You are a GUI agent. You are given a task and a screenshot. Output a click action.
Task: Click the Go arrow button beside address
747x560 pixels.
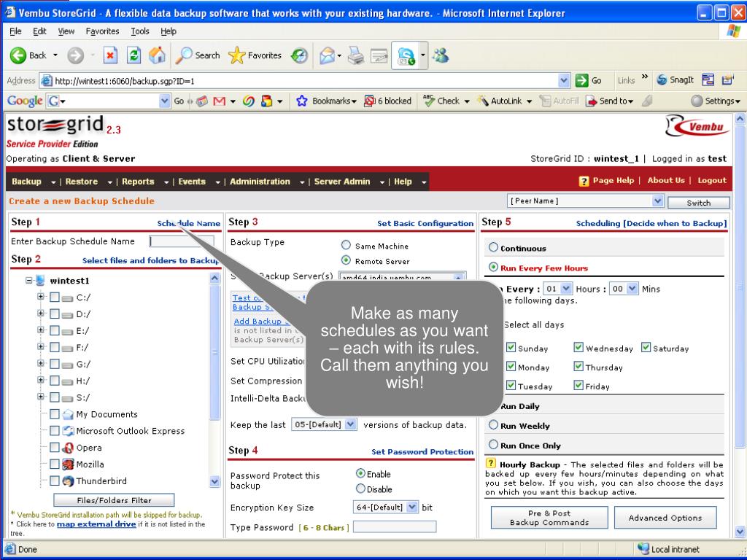click(x=581, y=80)
